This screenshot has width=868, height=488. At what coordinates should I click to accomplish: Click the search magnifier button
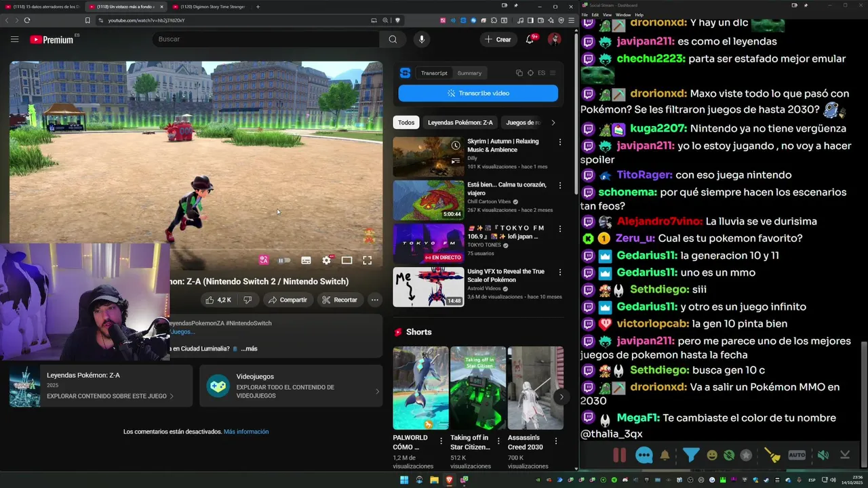(393, 39)
